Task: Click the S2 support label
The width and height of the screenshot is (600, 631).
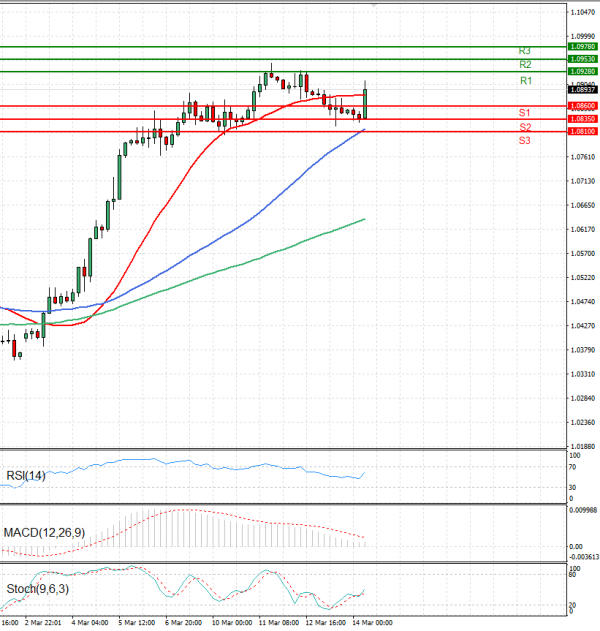Action: 525,128
